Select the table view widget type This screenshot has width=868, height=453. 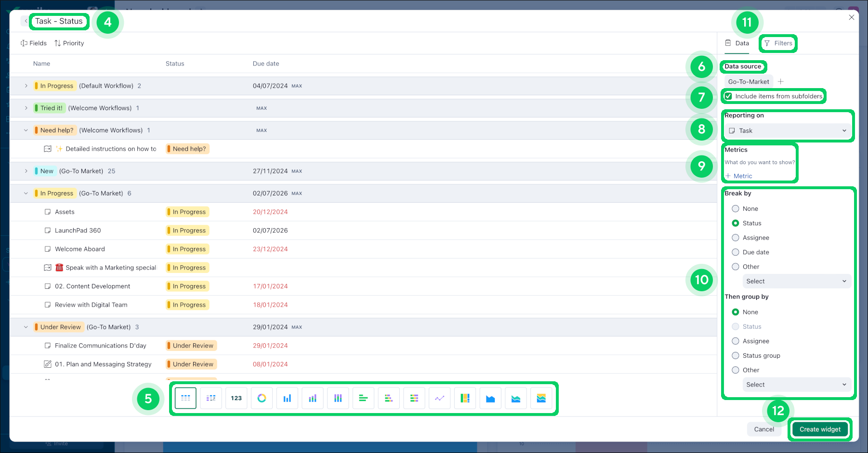185,398
